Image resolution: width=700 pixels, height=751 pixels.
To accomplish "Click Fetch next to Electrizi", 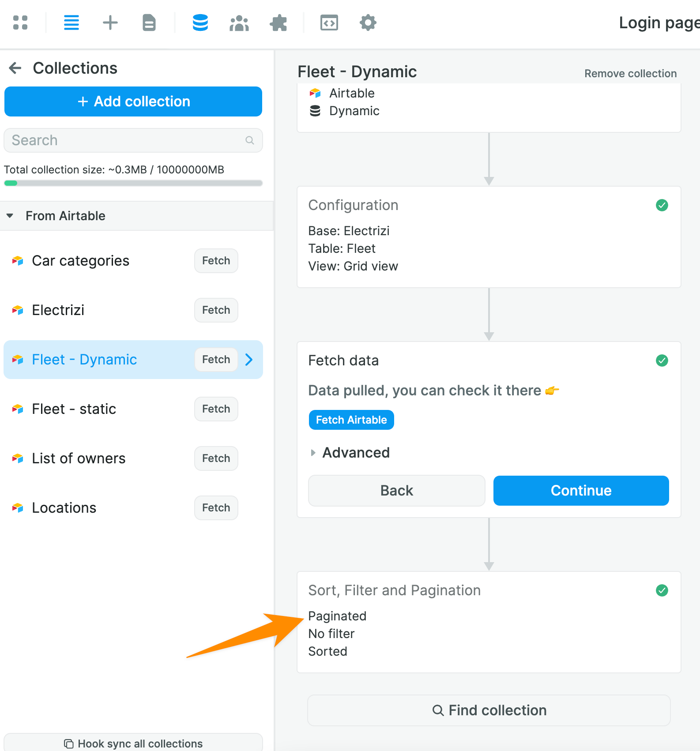I will click(216, 310).
